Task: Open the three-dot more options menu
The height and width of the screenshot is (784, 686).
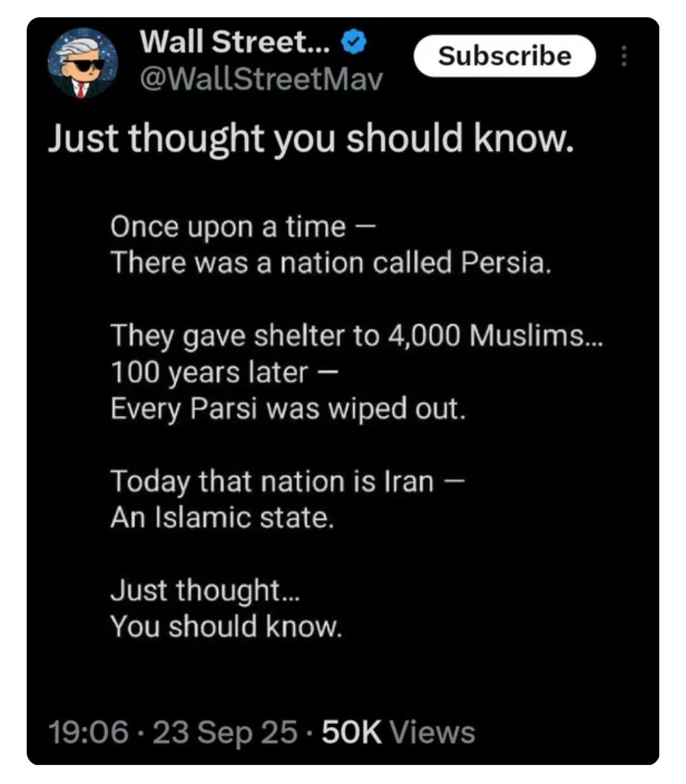Action: point(624,56)
